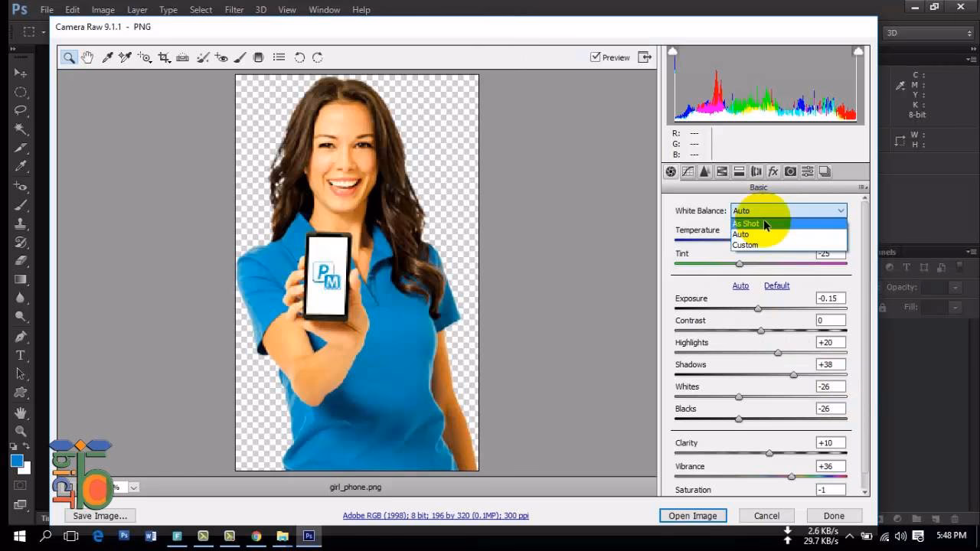
Task: Toggle the Preview checkbox
Action: [596, 57]
